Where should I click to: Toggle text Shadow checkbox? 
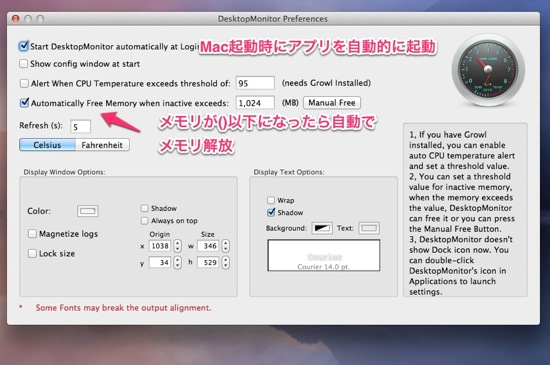coord(271,212)
